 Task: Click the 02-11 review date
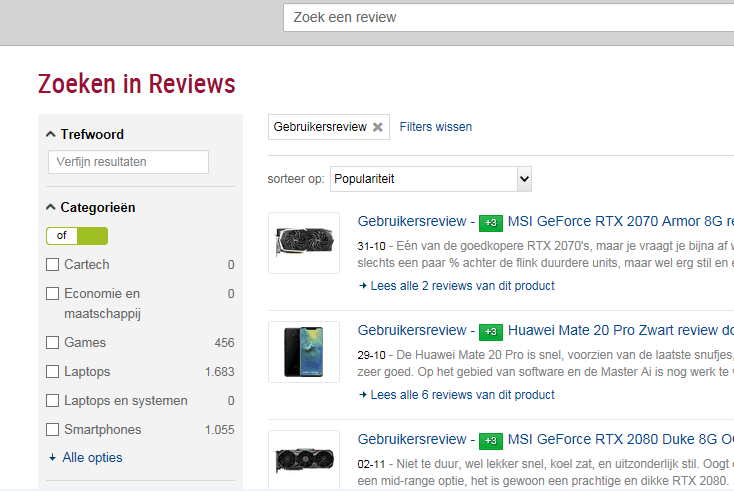372,464
